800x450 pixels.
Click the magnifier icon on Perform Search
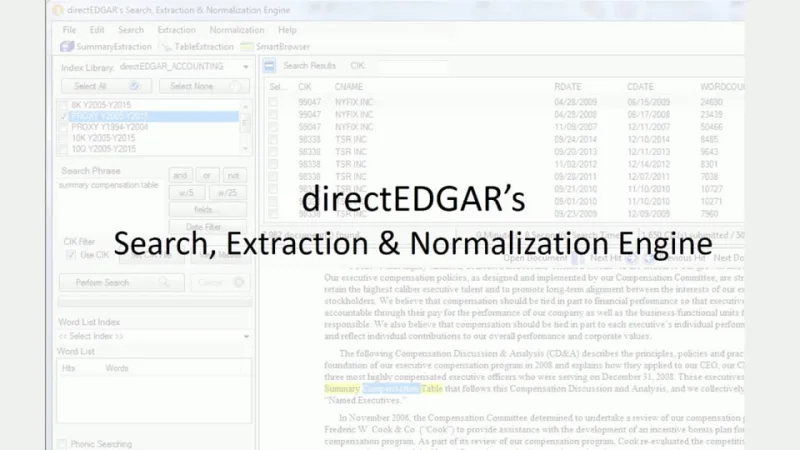click(163, 282)
